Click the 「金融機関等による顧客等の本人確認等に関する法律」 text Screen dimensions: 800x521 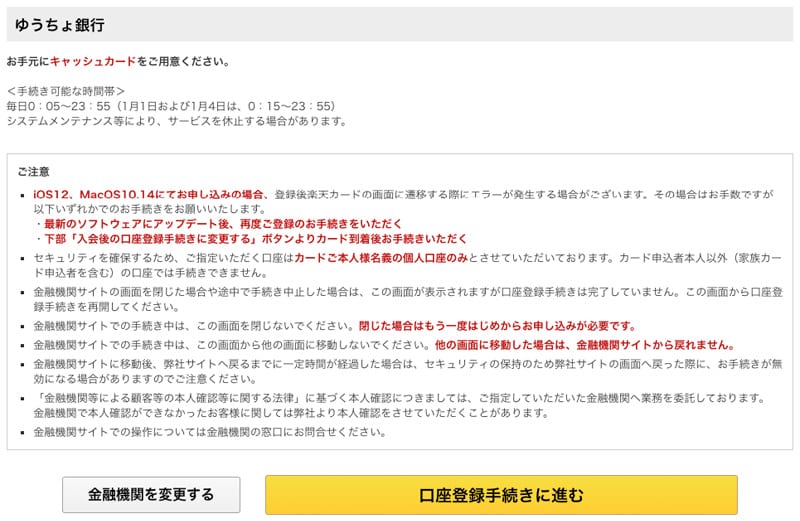tap(170, 398)
